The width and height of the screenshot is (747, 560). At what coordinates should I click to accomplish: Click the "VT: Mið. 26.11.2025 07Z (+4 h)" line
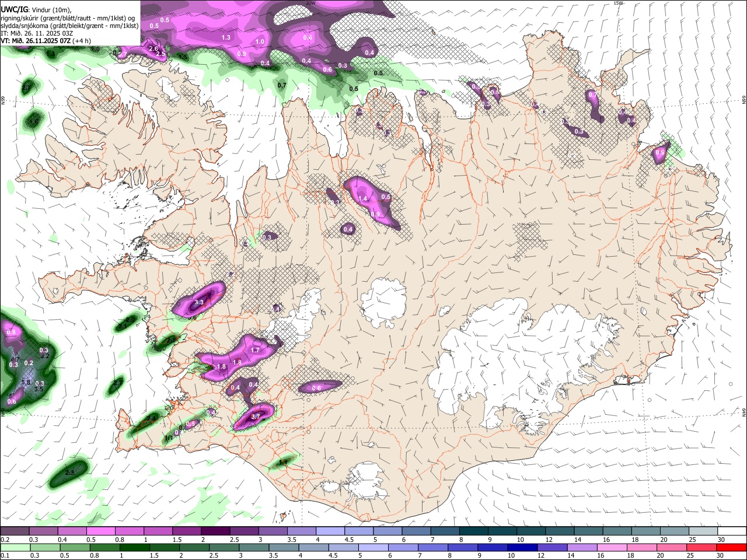coord(46,41)
